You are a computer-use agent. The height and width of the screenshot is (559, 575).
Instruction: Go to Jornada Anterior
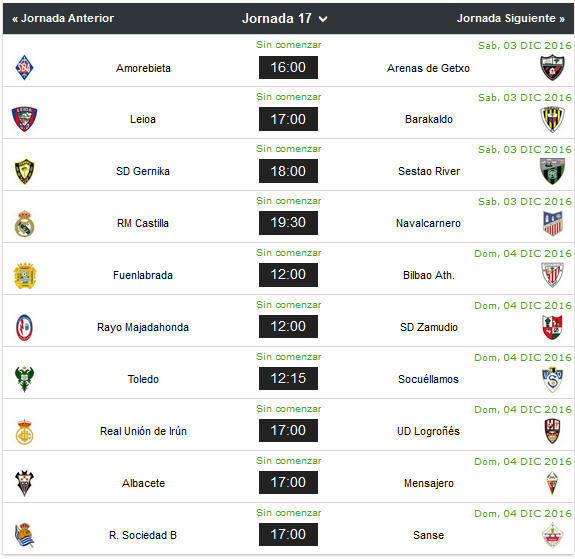pos(63,18)
